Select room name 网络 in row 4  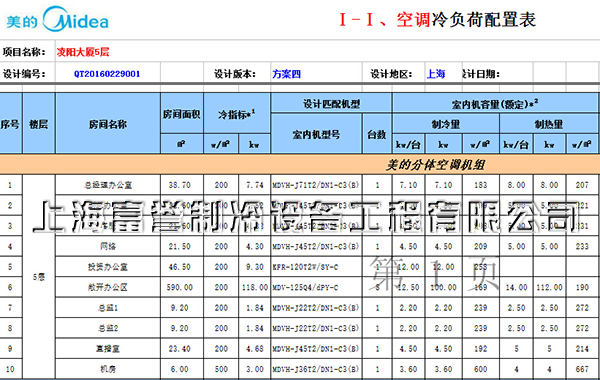tap(108, 246)
